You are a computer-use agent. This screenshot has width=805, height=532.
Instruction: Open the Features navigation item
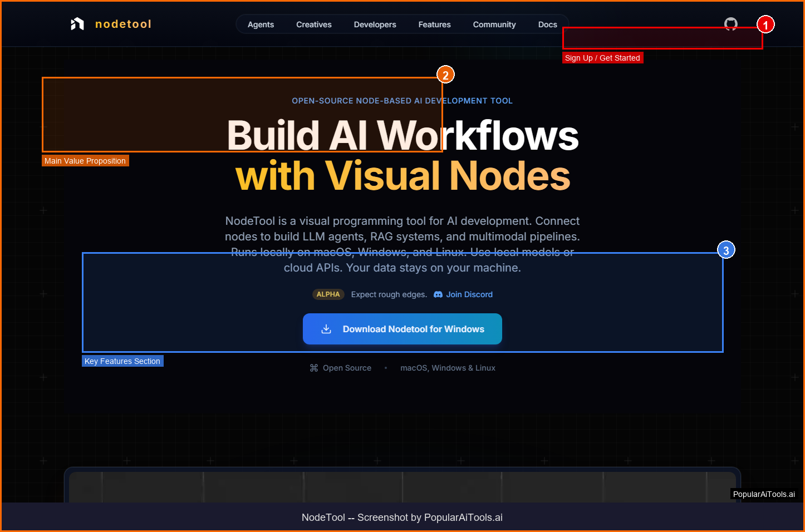[434, 24]
